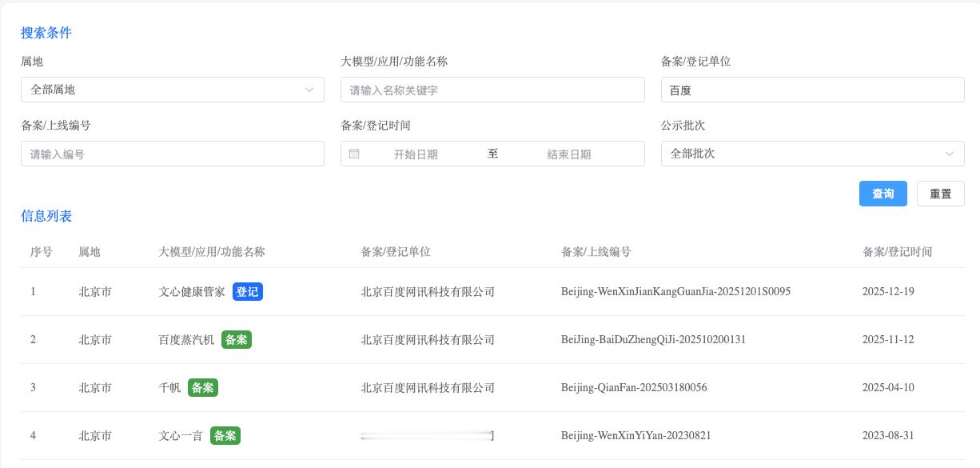Click the date 2025-04-10 in row 3

(x=888, y=388)
